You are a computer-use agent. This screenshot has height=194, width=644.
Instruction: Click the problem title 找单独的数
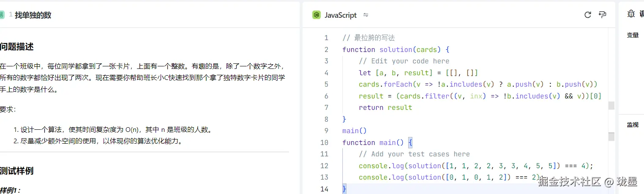(x=33, y=15)
